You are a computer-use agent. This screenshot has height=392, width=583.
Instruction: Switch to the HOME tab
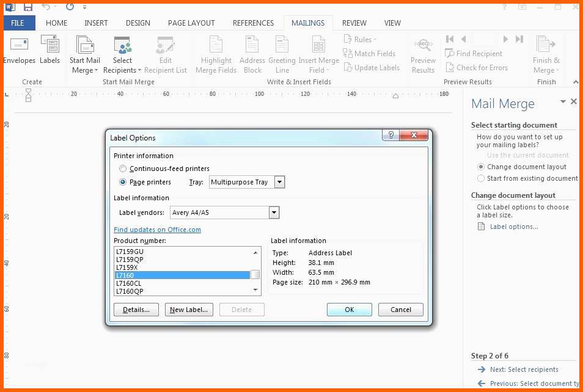click(56, 23)
